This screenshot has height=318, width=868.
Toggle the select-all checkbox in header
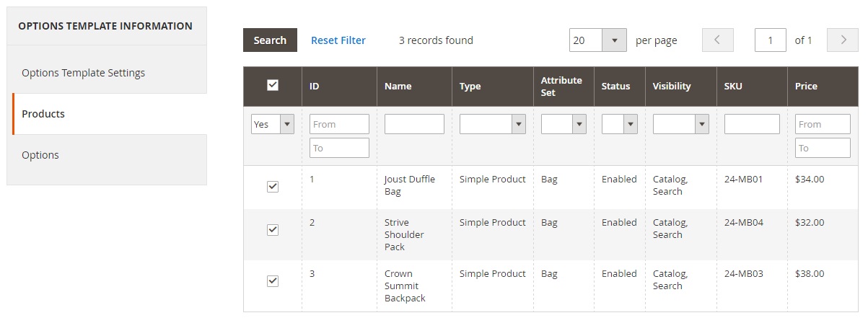point(273,85)
